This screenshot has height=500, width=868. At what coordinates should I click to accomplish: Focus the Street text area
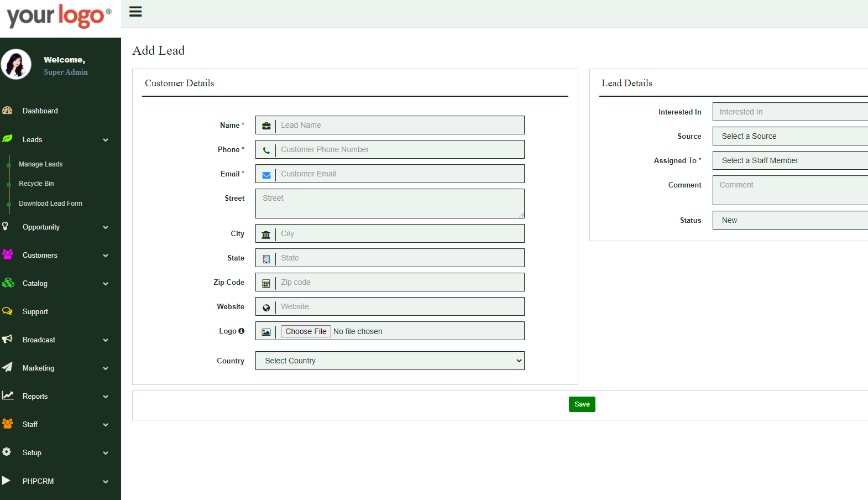[x=390, y=204]
